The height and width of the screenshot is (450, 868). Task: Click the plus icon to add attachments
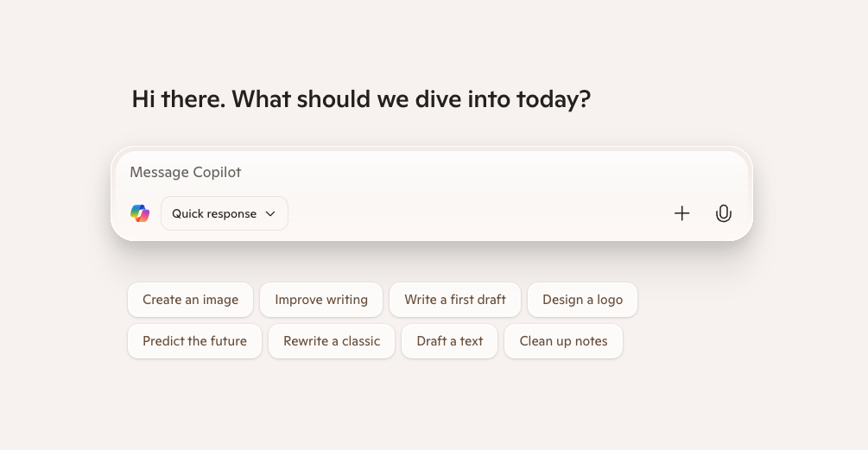pos(682,213)
